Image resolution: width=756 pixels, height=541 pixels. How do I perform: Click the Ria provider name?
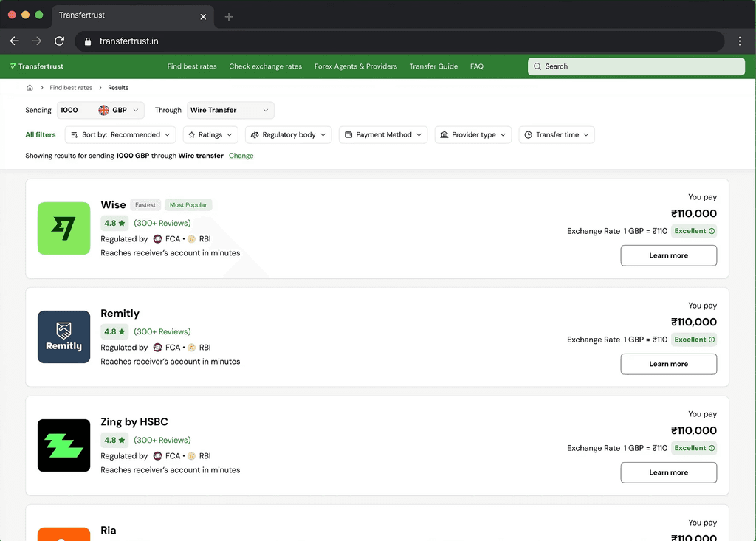[x=109, y=531]
